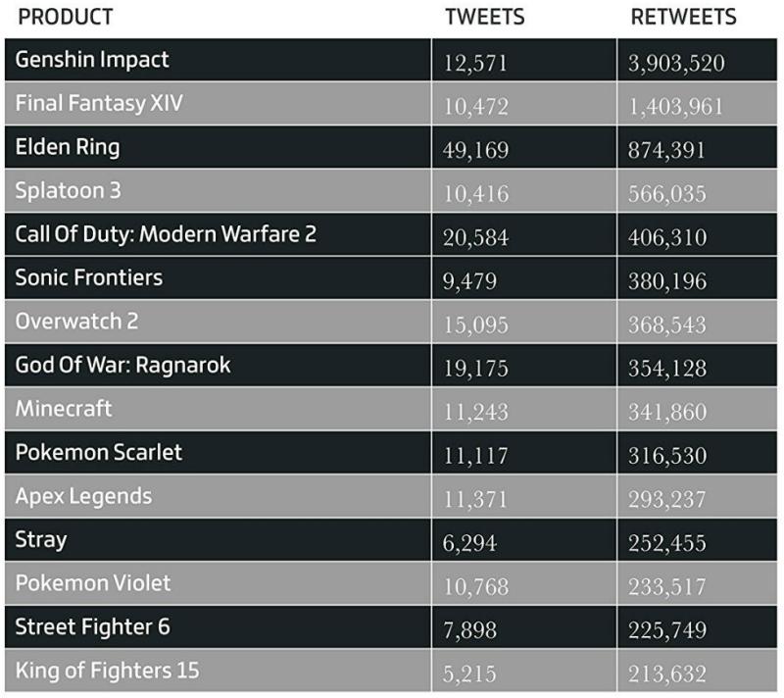Screen dimensions: 784x698
Task: Click Minecraft's tweets value 11,243
Action: (x=476, y=412)
